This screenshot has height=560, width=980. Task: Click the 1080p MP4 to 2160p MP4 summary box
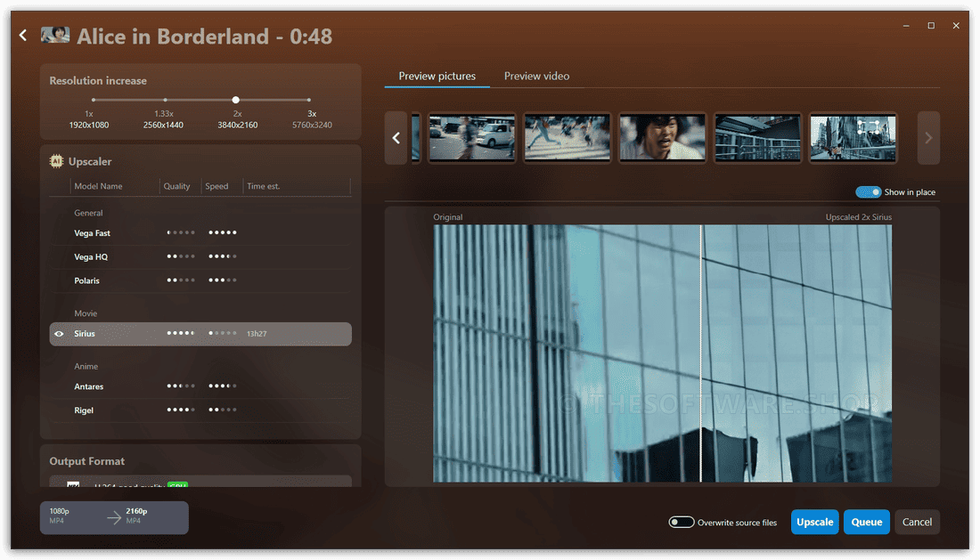(x=114, y=517)
